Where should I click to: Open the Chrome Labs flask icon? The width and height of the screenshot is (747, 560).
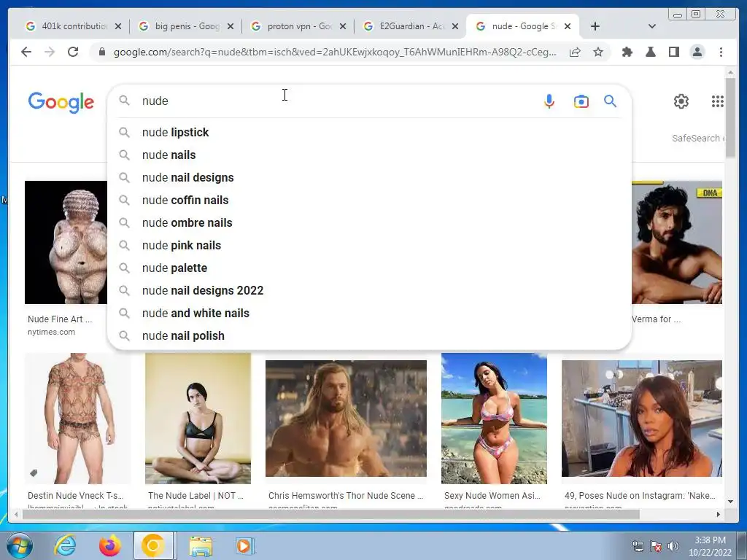tap(650, 52)
